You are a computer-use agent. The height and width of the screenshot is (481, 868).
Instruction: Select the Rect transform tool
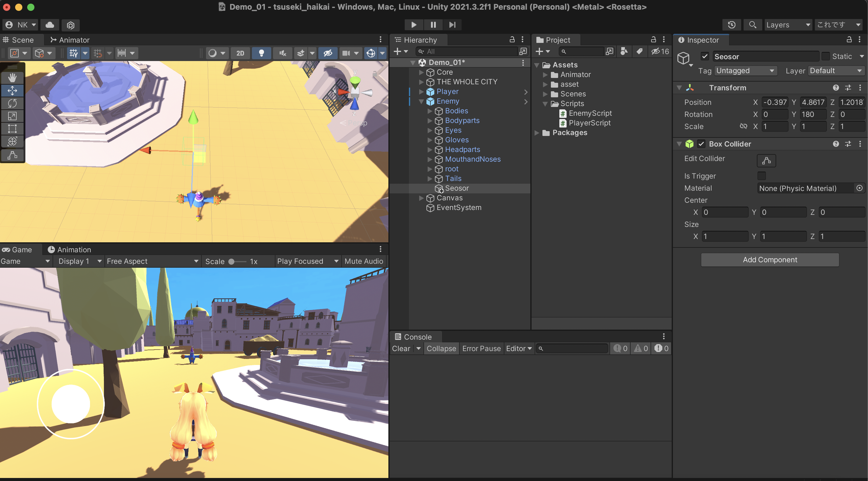coord(12,129)
